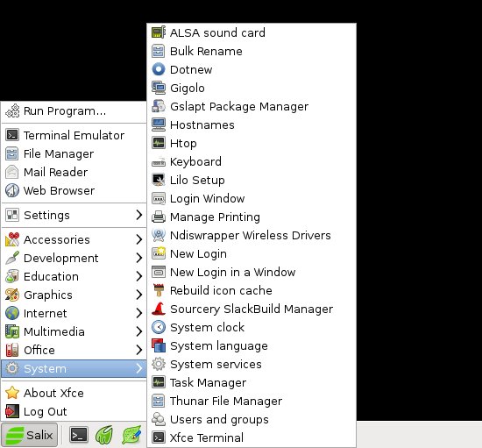
Task: Click the System clock icon
Action: tap(159, 328)
